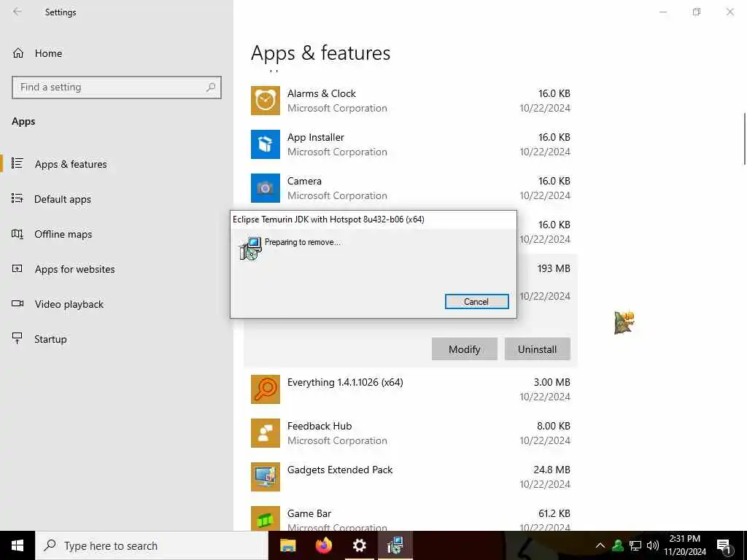
Task: Open the taskbar volume control
Action: coord(653,545)
